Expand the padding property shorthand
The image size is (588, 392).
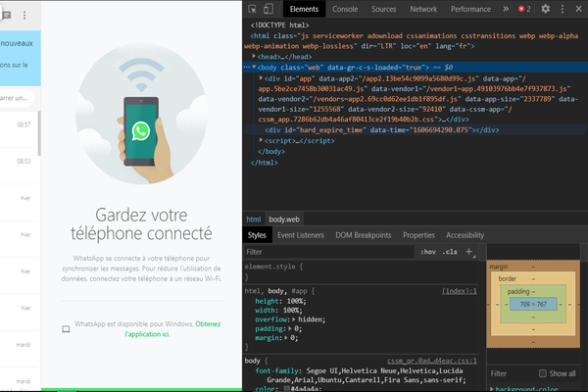pos(289,328)
